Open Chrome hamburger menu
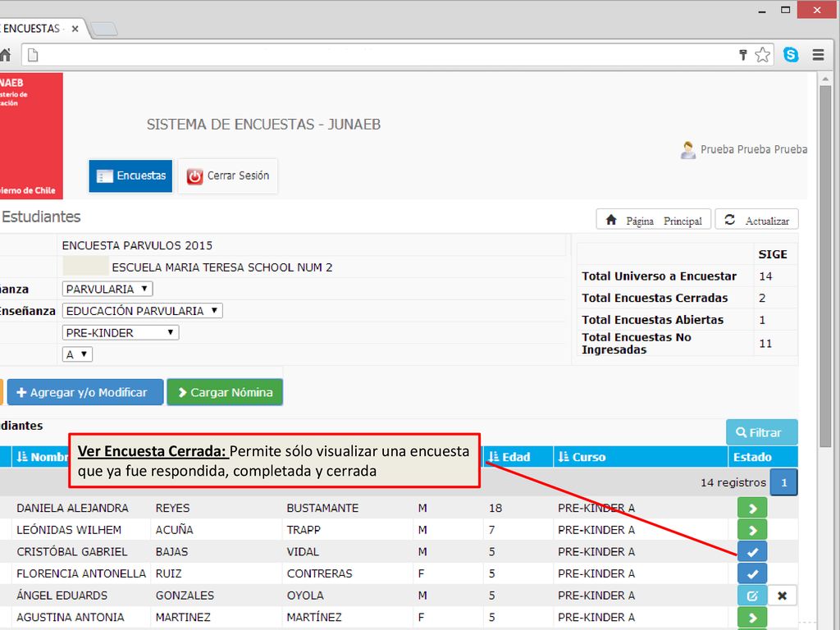This screenshot has width=840, height=630. (818, 55)
